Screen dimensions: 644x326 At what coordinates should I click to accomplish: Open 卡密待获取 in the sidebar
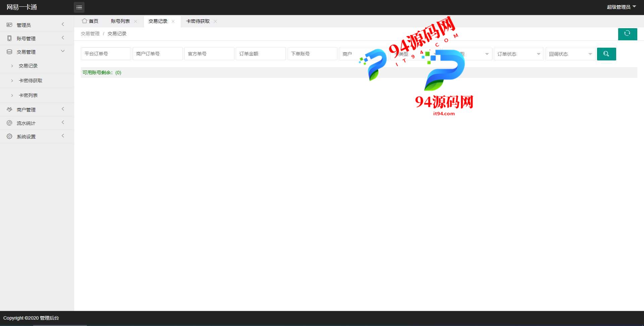tap(37, 81)
